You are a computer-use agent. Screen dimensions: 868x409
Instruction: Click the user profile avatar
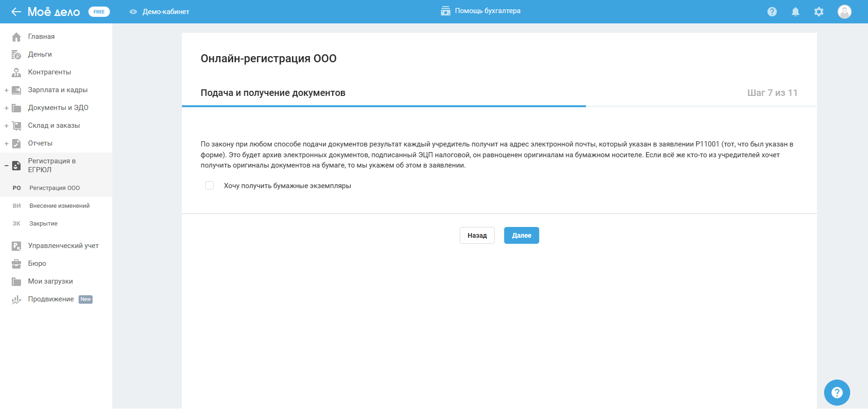(844, 12)
